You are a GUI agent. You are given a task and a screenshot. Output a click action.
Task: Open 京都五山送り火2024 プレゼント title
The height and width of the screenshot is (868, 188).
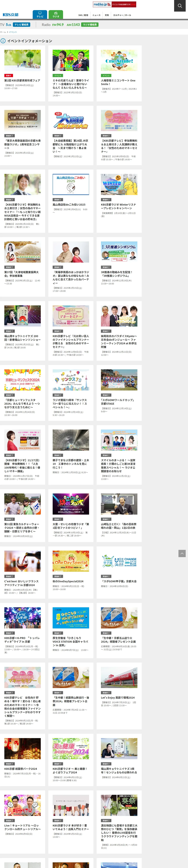tap(119, 640)
